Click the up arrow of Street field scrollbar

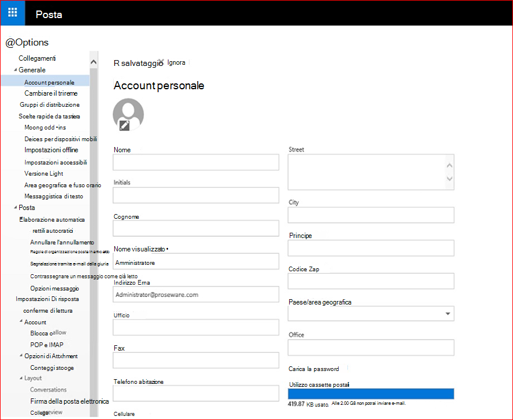click(x=449, y=165)
